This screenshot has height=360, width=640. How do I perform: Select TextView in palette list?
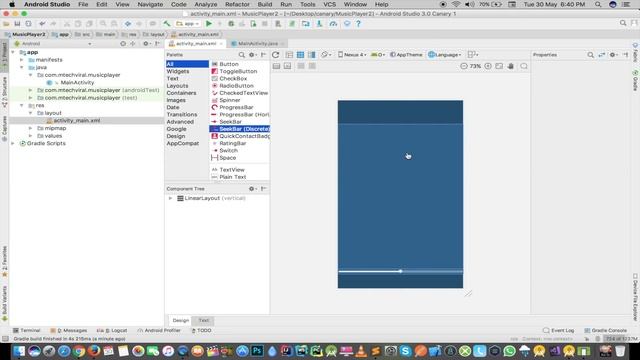(x=232, y=170)
